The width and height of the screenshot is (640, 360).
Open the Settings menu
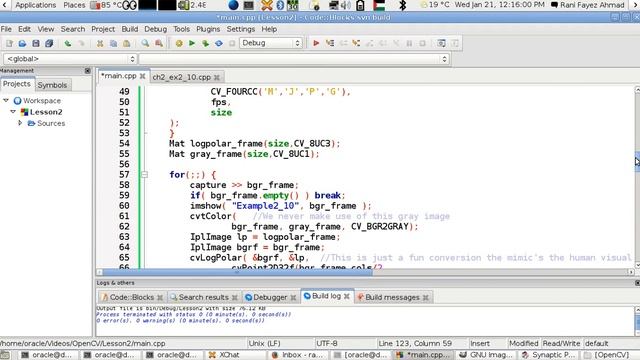click(x=241, y=29)
